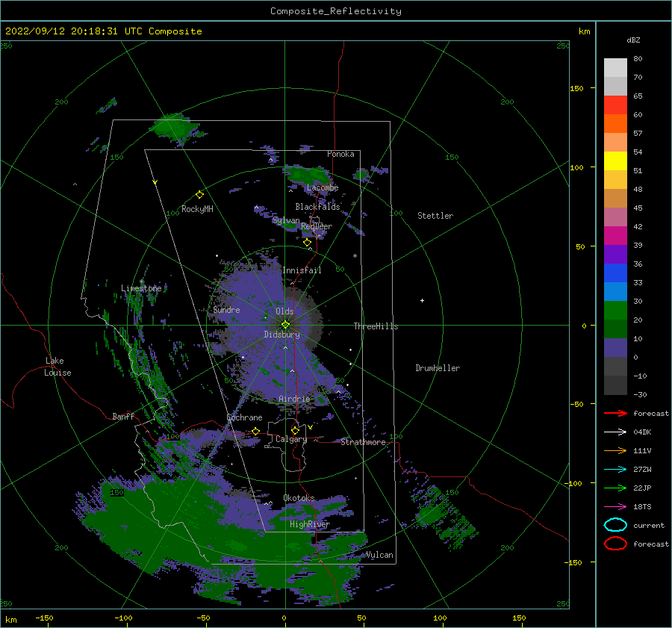Image resolution: width=672 pixels, height=628 pixels.
Task: Select the purple 10 dBZ color swatch
Action: point(615,348)
